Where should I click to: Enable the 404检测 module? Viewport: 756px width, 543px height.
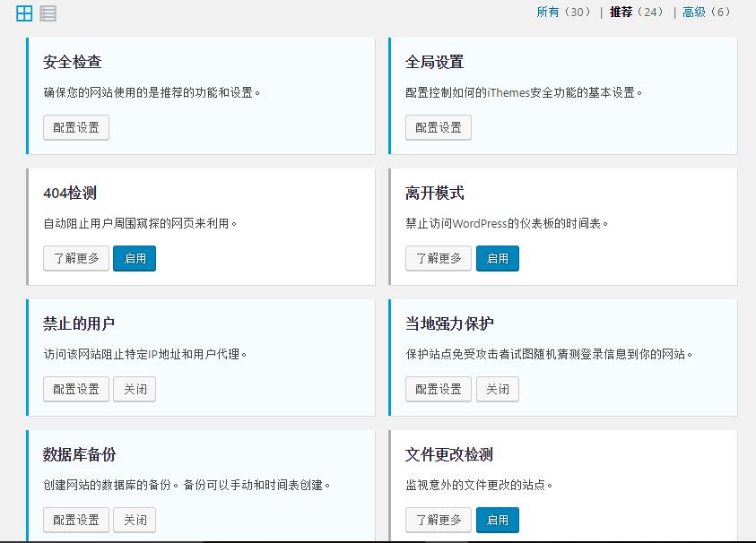pyautogui.click(x=135, y=258)
